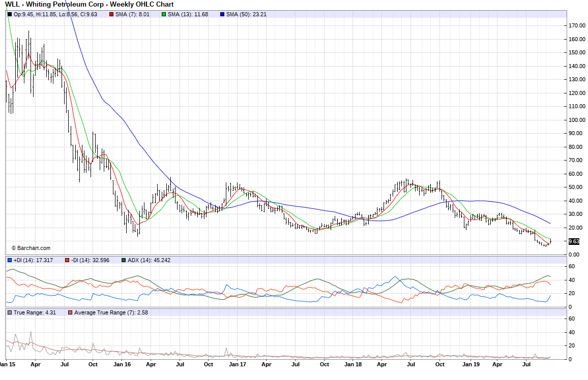Click the dark green ADX (14) swatch
This screenshot has height=380, width=588.
click(x=124, y=260)
